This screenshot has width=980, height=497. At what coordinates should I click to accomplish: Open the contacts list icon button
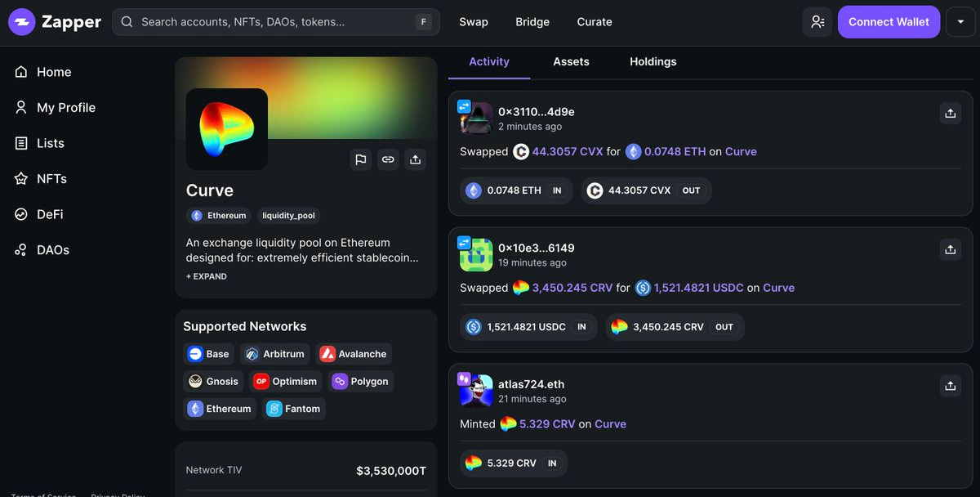pos(817,22)
